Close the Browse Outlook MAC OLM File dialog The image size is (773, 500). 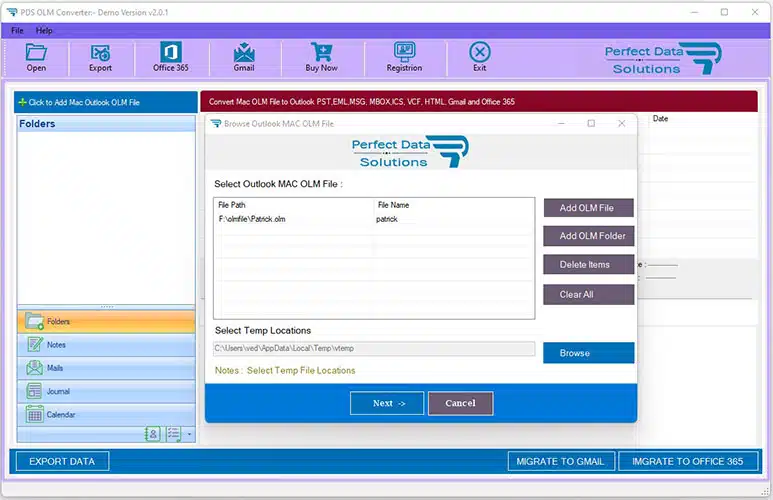click(x=622, y=123)
